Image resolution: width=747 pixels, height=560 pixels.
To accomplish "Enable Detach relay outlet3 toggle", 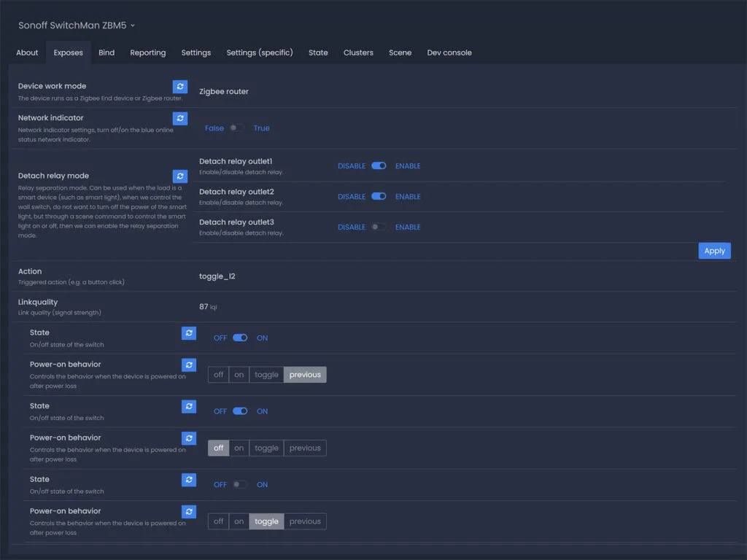I will [x=379, y=227].
